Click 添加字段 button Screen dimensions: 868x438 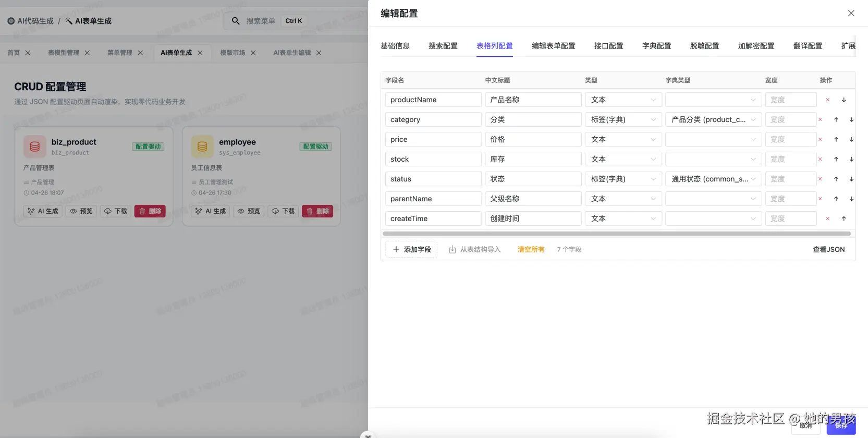click(411, 249)
